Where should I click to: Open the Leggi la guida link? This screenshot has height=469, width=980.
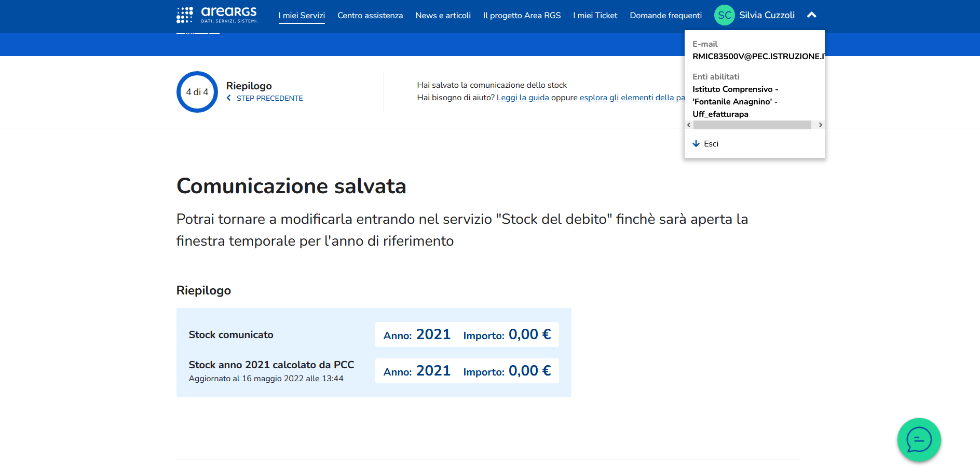point(523,98)
